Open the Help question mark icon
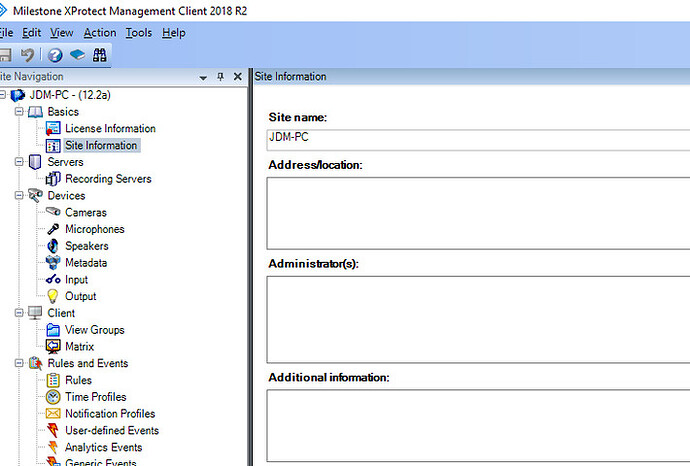Screen dimensions: 690x466 pyautogui.click(x=55, y=55)
